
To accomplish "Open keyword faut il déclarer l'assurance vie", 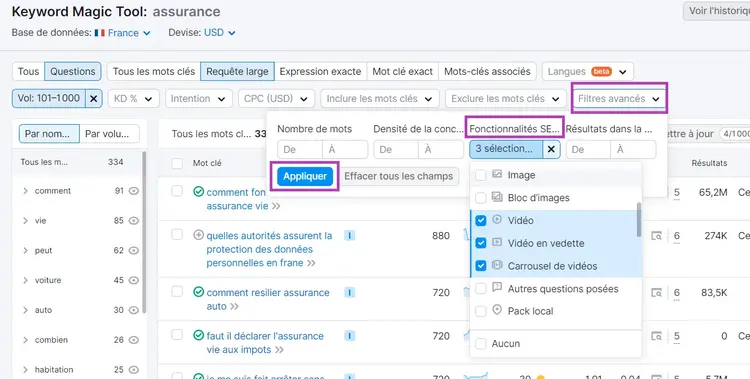I will coord(265,343).
